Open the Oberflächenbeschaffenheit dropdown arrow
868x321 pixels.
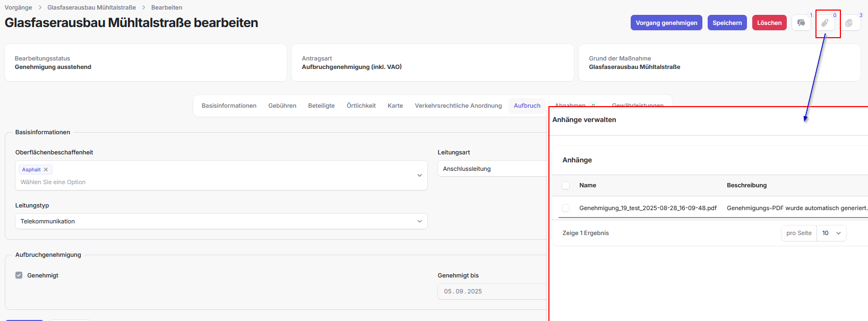[419, 175]
